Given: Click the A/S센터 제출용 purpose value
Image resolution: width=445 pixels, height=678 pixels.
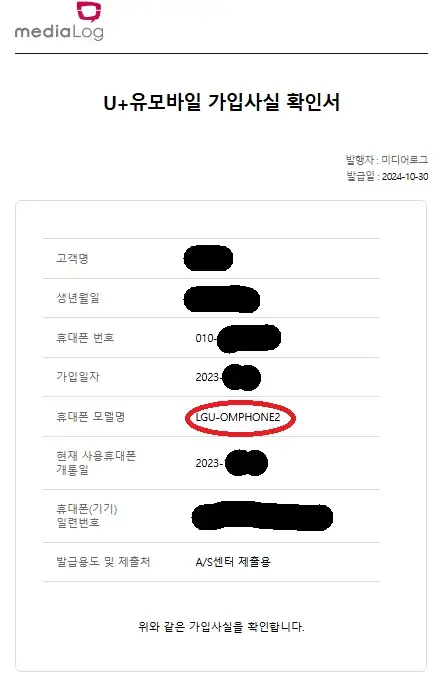Looking at the screenshot, I should coord(233,562).
